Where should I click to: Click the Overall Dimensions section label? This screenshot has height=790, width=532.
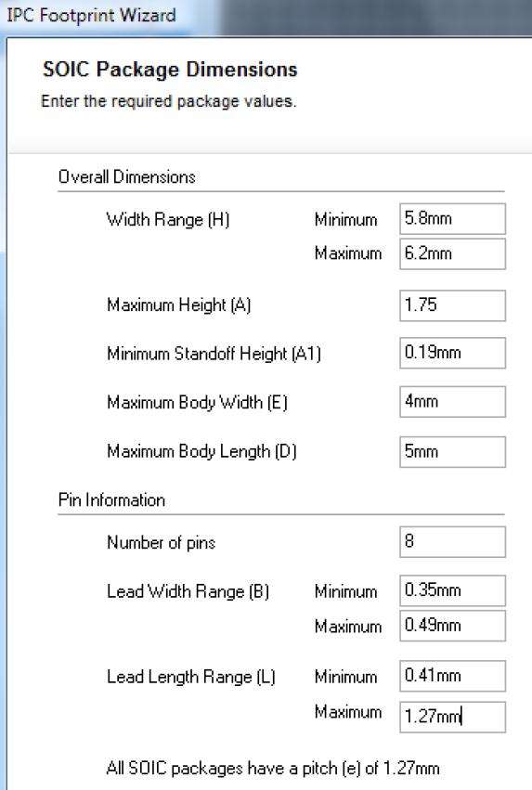click(127, 176)
